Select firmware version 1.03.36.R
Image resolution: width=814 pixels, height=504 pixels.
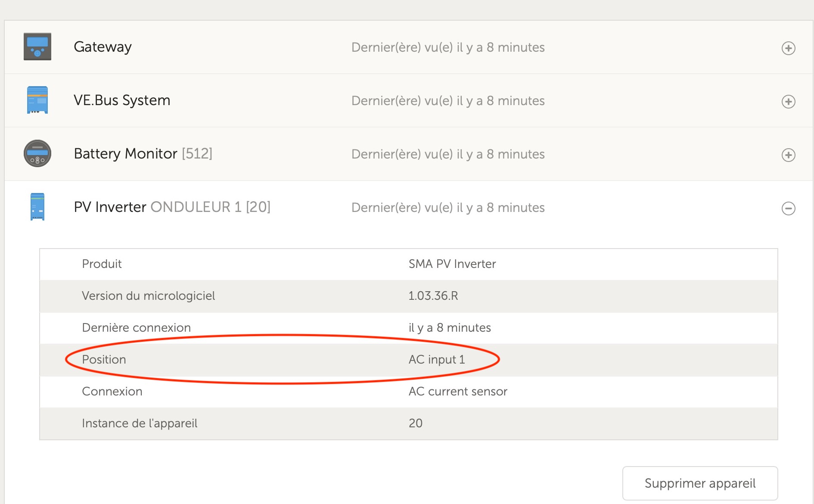coord(433,296)
